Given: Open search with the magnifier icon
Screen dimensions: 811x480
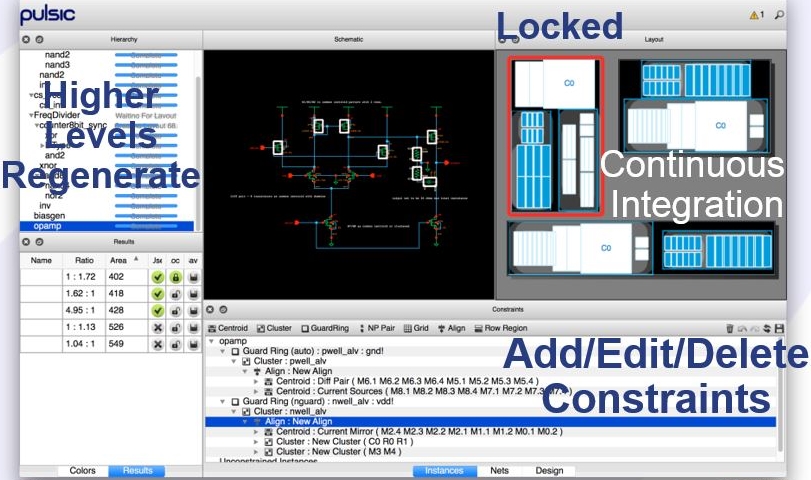Looking at the screenshot, I should 779,15.
